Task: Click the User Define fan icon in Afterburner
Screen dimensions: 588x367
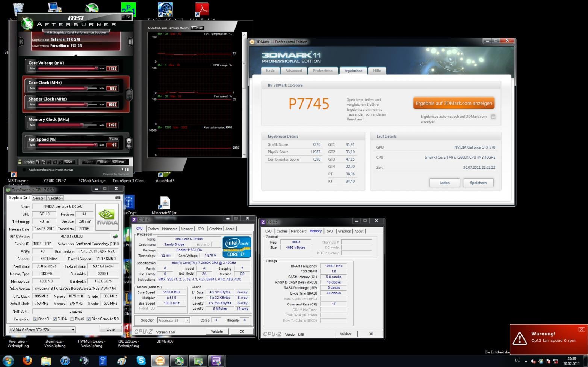Action: 129,143
